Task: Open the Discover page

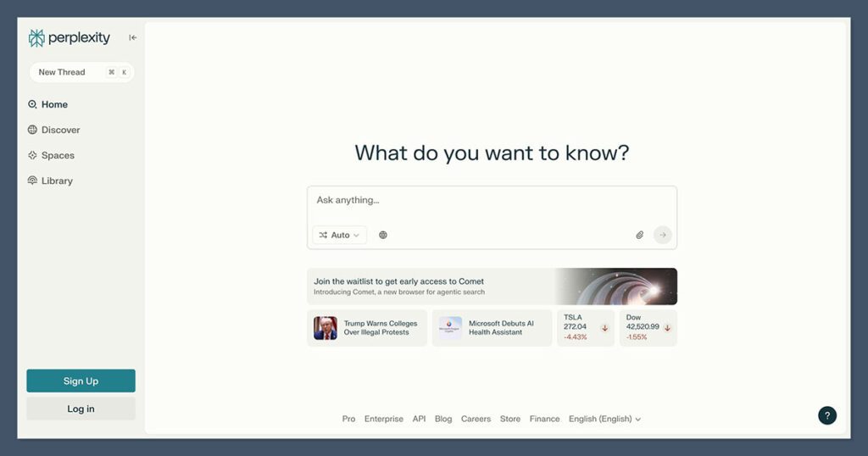Action: [x=60, y=130]
